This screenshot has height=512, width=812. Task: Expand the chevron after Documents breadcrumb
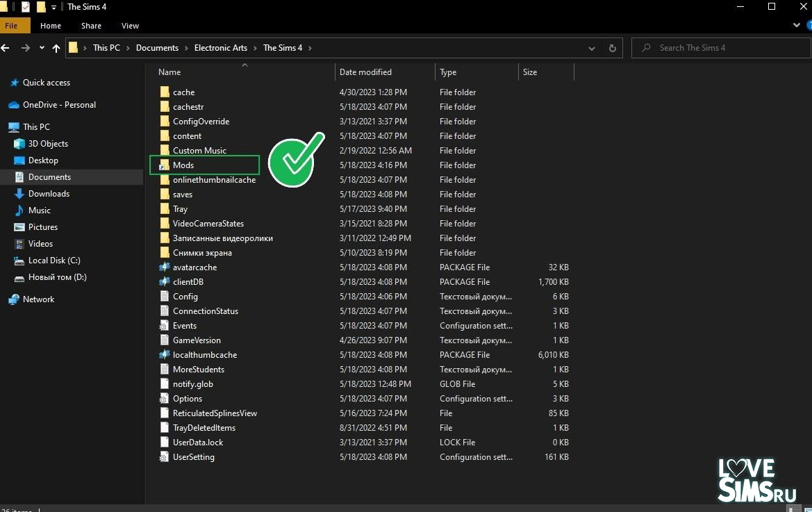186,48
